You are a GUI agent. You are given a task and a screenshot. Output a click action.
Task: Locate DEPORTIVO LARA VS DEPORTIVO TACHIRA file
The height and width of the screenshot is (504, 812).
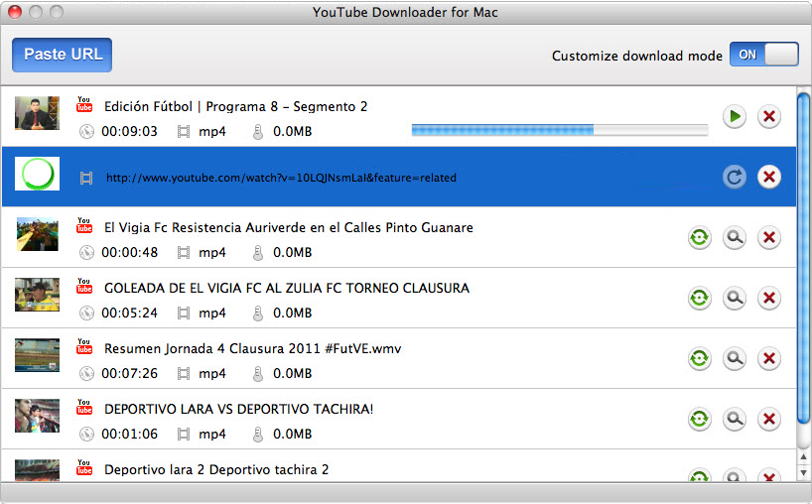pyautogui.click(x=735, y=419)
